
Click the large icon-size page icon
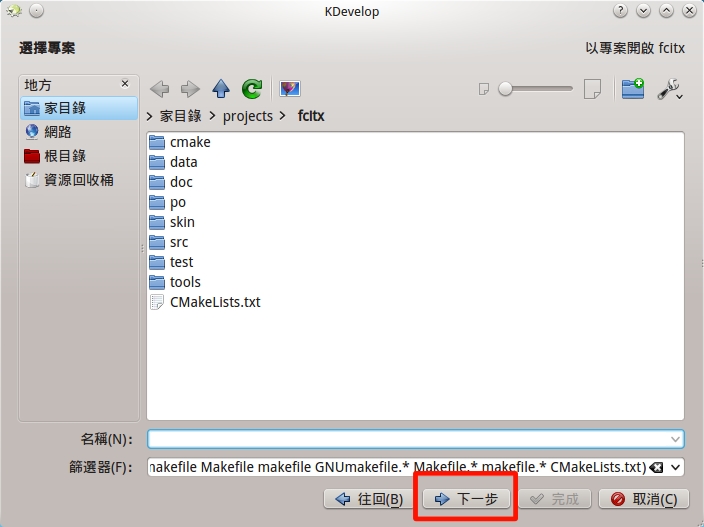click(x=592, y=89)
